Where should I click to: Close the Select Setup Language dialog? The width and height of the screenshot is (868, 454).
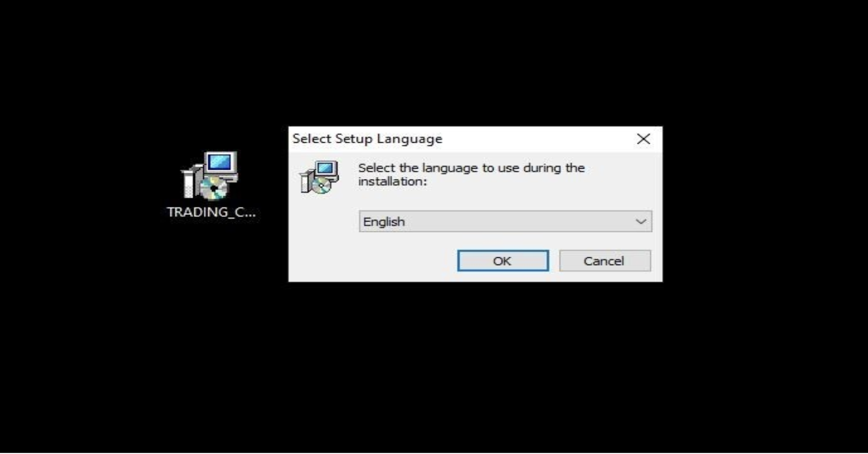[643, 139]
